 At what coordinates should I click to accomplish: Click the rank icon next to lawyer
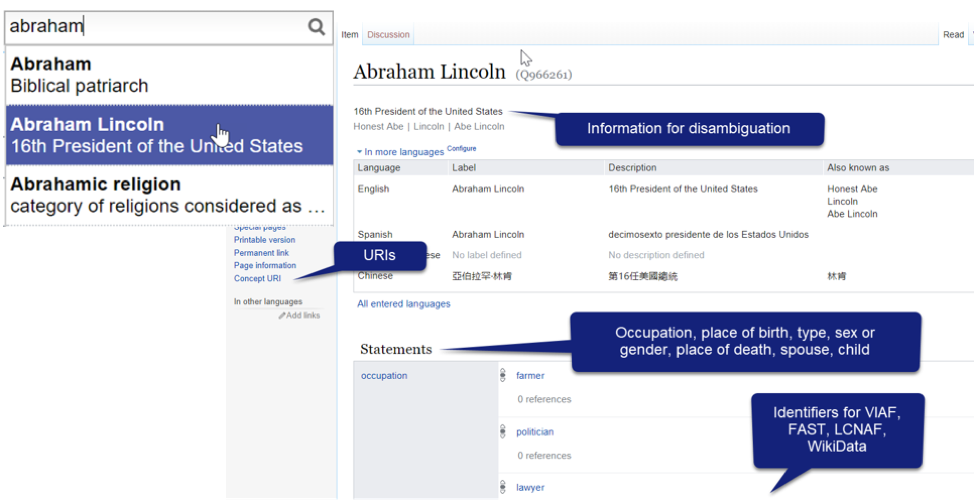503,488
